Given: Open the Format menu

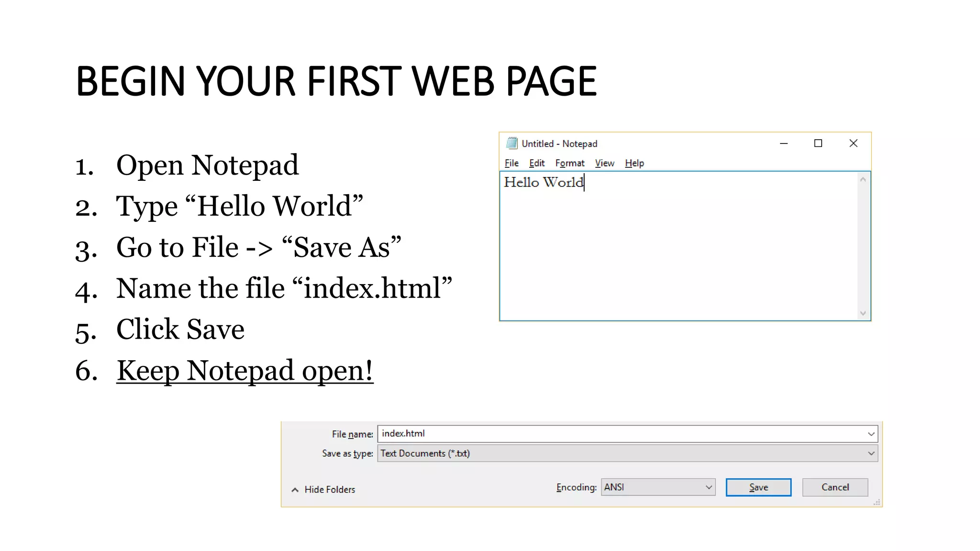Looking at the screenshot, I should point(569,163).
